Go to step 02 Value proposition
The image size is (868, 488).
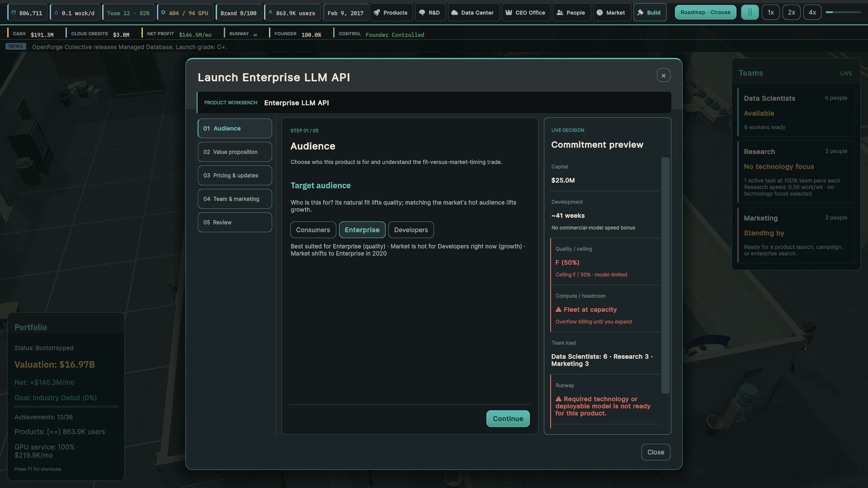[x=235, y=152]
